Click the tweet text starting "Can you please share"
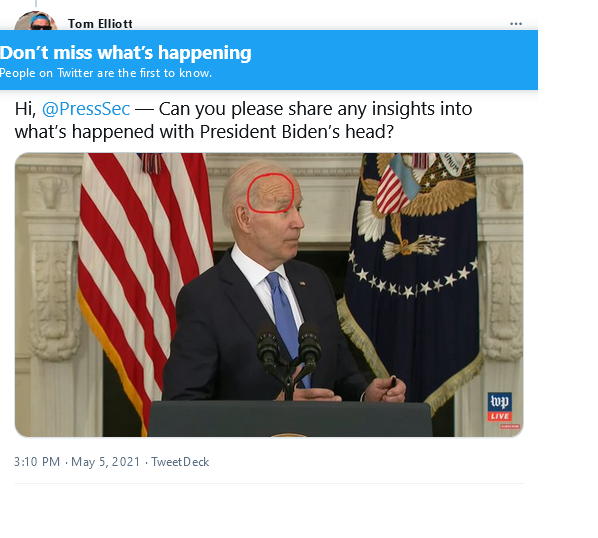Viewport: 598px width, 538px height. [315, 109]
